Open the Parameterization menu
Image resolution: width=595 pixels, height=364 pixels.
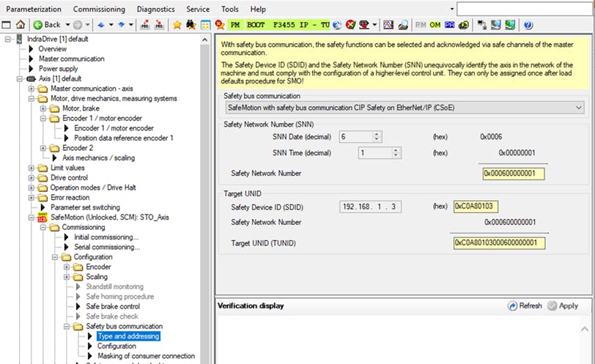click(x=34, y=9)
